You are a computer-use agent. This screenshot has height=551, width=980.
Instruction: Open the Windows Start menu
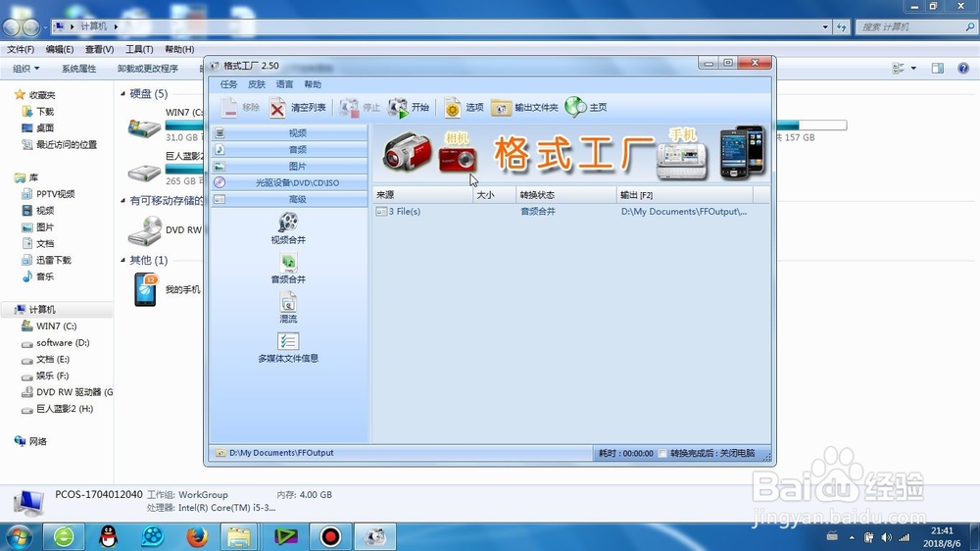pos(18,536)
